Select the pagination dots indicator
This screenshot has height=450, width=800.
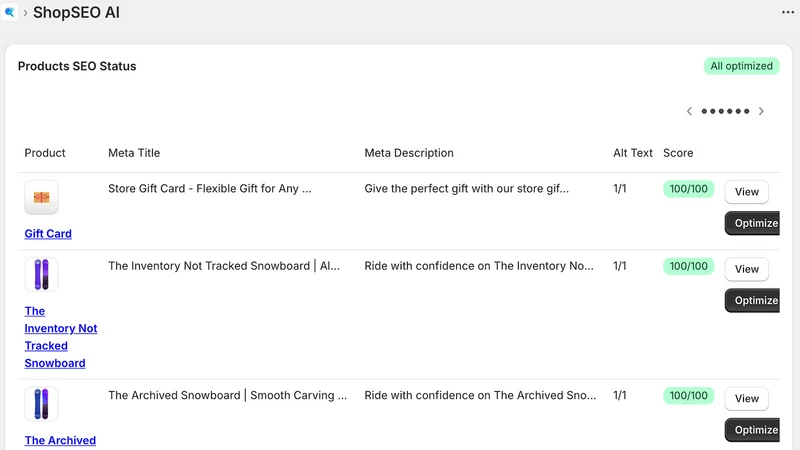725,111
